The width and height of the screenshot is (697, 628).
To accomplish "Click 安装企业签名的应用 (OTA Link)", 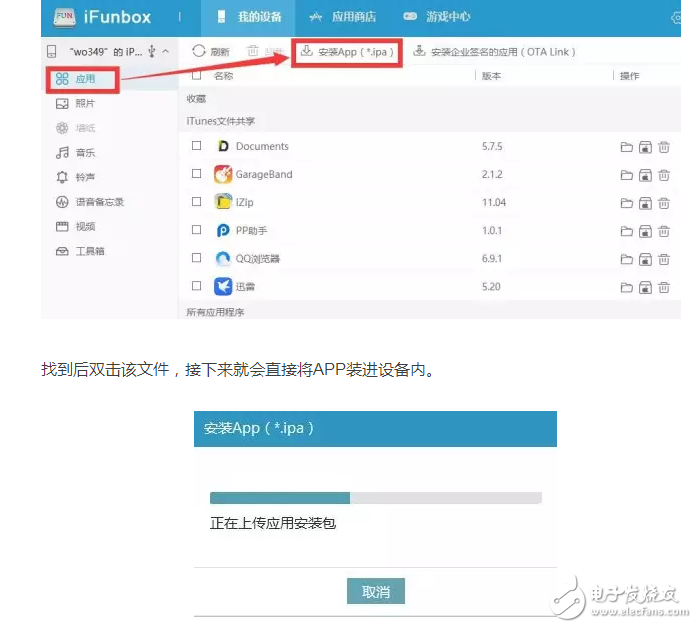I will click(x=494, y=52).
